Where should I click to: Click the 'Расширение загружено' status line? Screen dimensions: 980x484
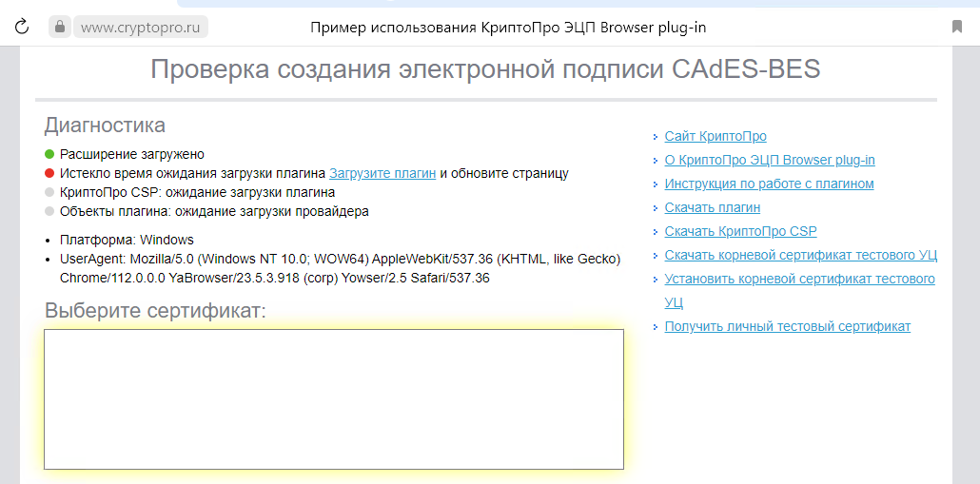pyautogui.click(x=132, y=154)
